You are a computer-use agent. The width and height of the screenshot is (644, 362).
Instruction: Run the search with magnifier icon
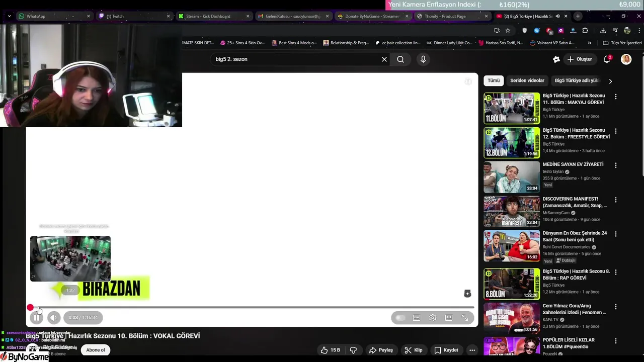point(400,59)
